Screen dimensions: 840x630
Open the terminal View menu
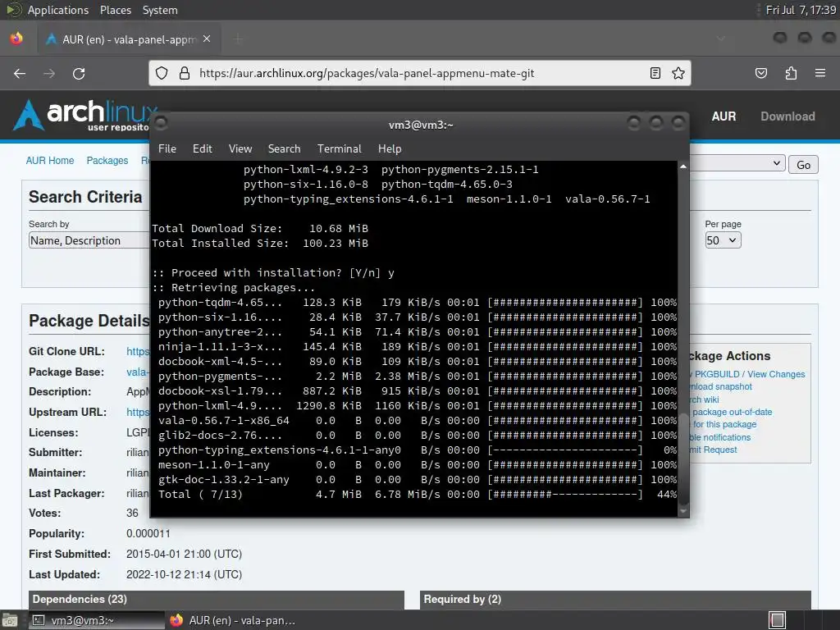point(240,149)
